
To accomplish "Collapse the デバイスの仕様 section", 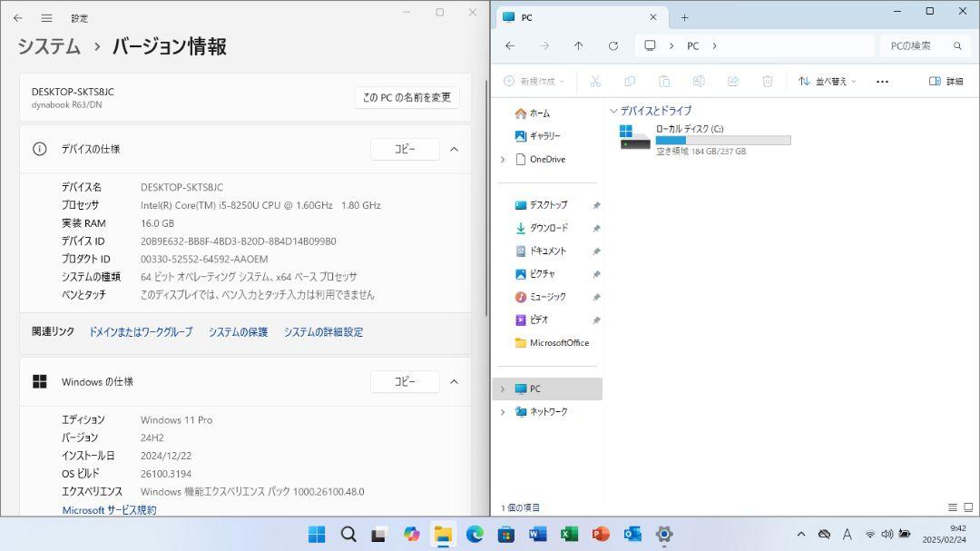I will (x=455, y=150).
